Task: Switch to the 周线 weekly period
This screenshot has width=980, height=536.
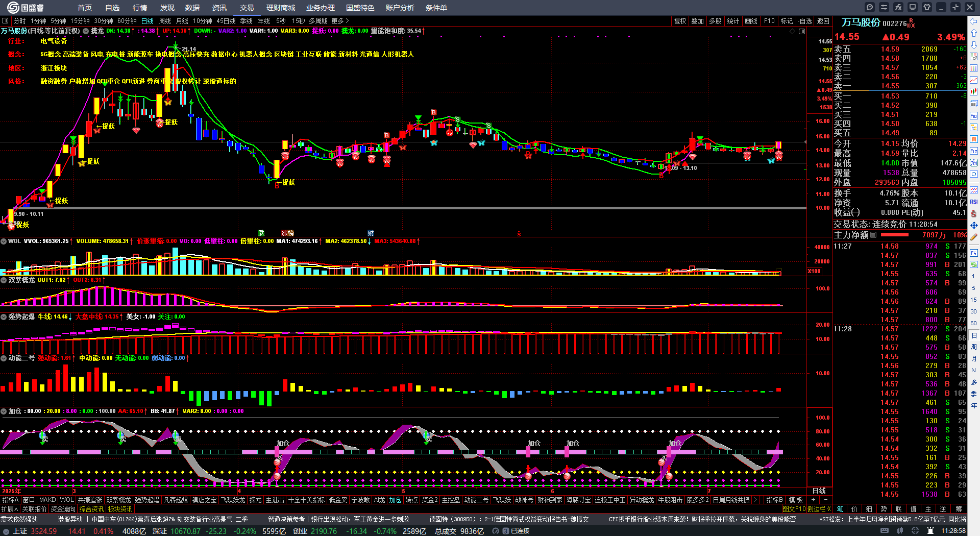Action: (x=165, y=21)
